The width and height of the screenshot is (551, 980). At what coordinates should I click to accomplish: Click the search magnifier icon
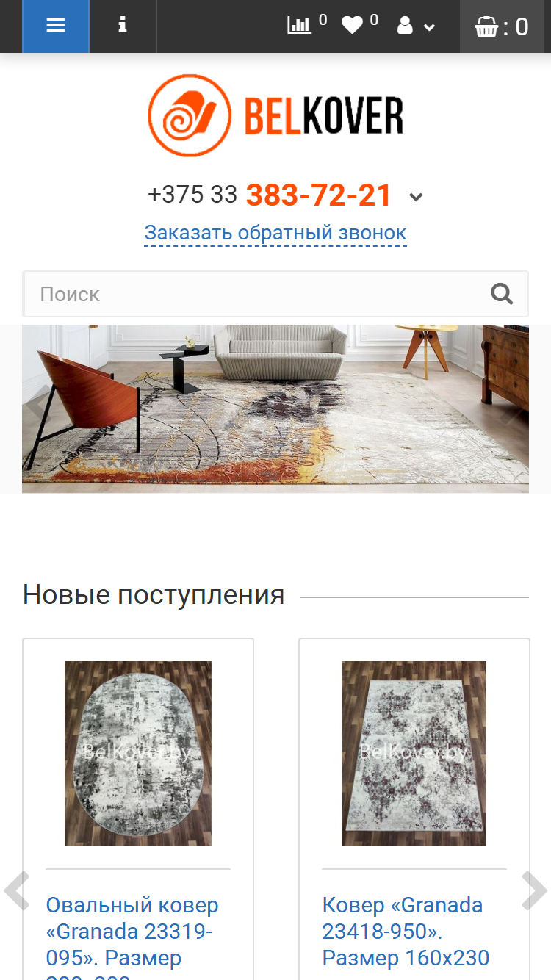(502, 294)
